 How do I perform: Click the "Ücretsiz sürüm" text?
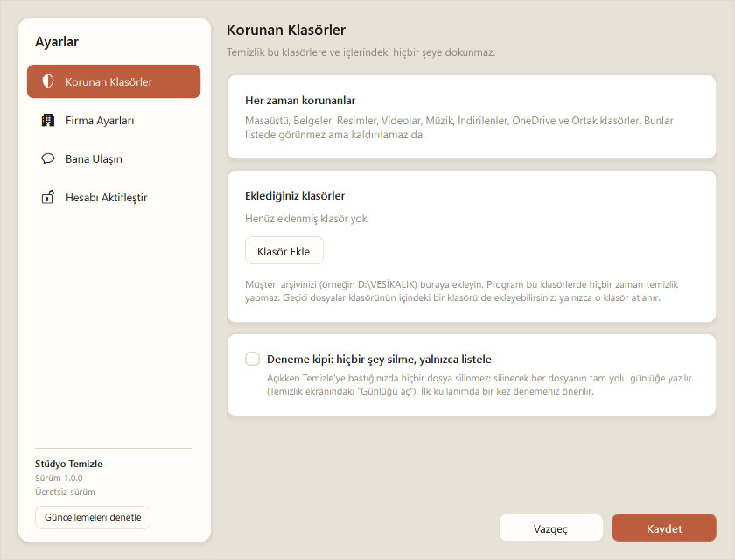click(x=65, y=492)
